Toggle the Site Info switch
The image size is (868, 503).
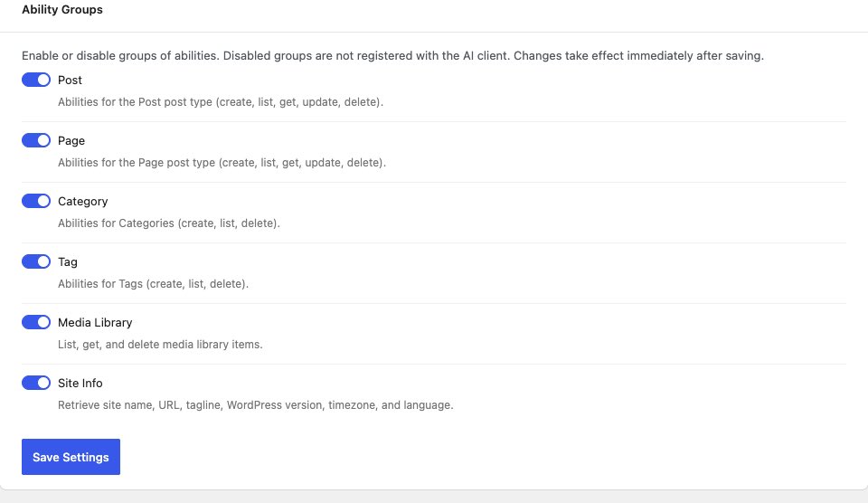(36, 384)
